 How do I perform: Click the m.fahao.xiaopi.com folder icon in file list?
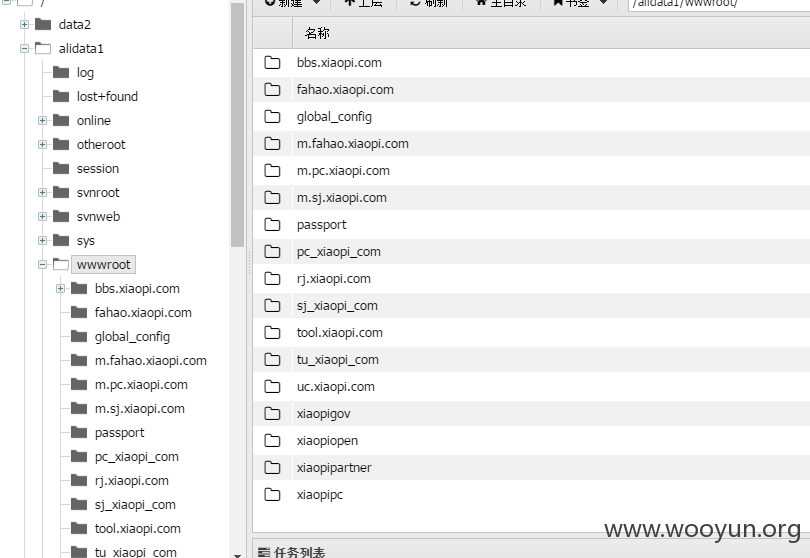coord(272,144)
